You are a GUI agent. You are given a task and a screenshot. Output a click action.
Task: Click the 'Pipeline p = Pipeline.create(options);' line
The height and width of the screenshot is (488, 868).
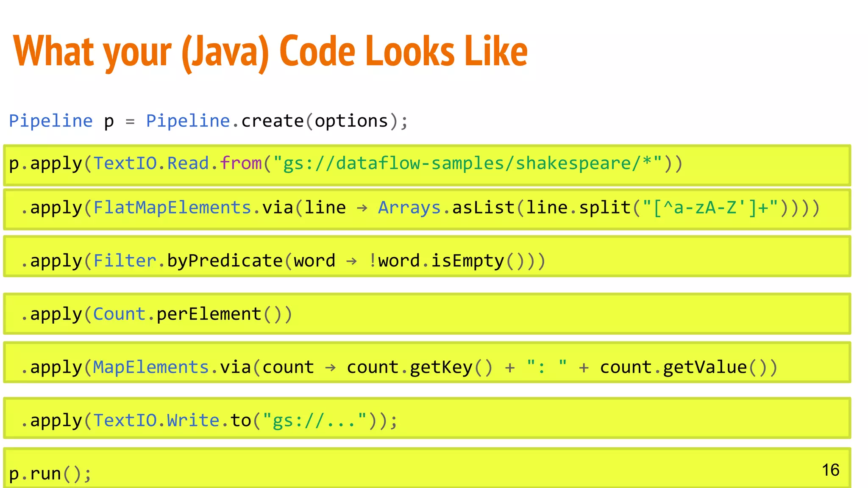[x=208, y=121]
